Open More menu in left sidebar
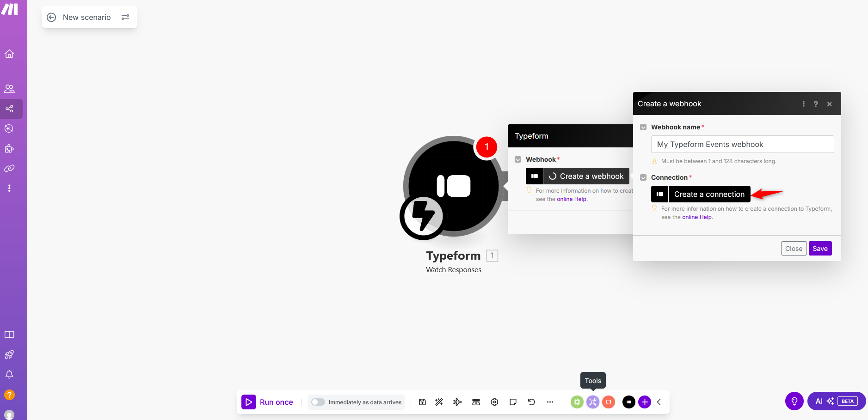This screenshot has height=420, width=868. (x=9, y=188)
